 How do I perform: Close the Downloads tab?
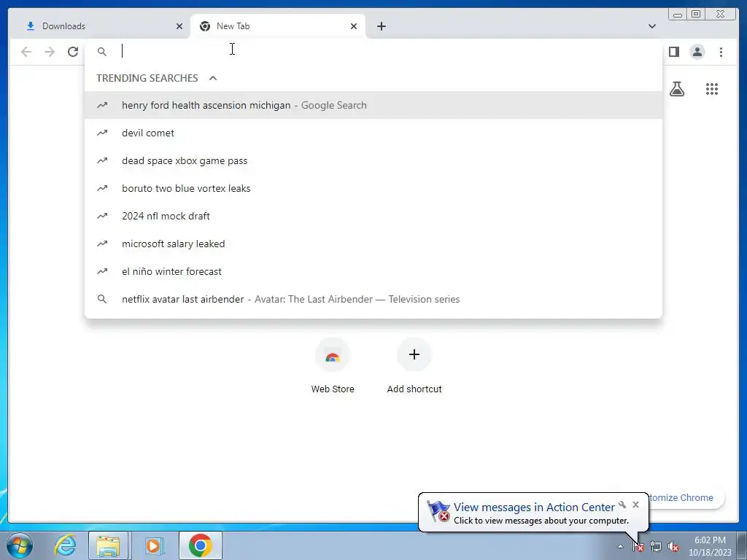179,26
